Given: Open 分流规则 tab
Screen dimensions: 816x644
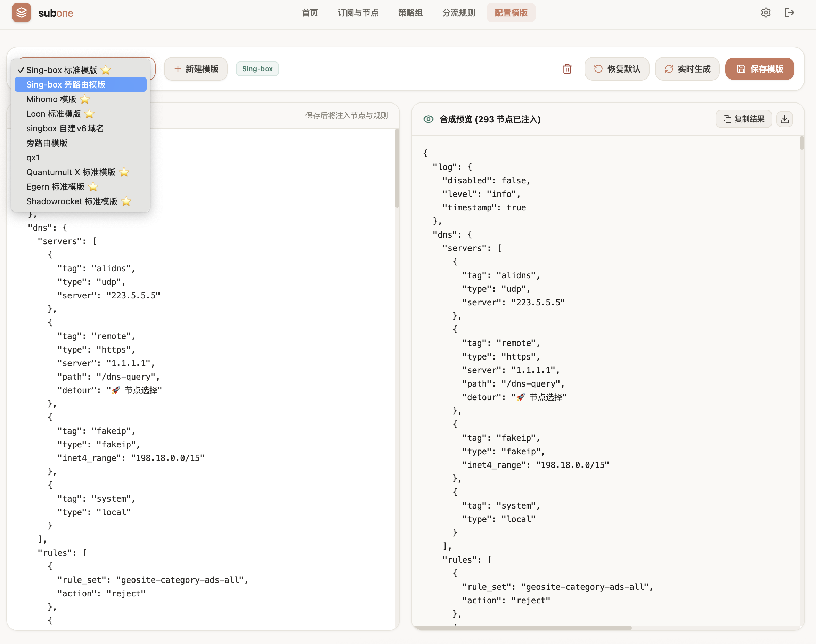Looking at the screenshot, I should point(459,13).
